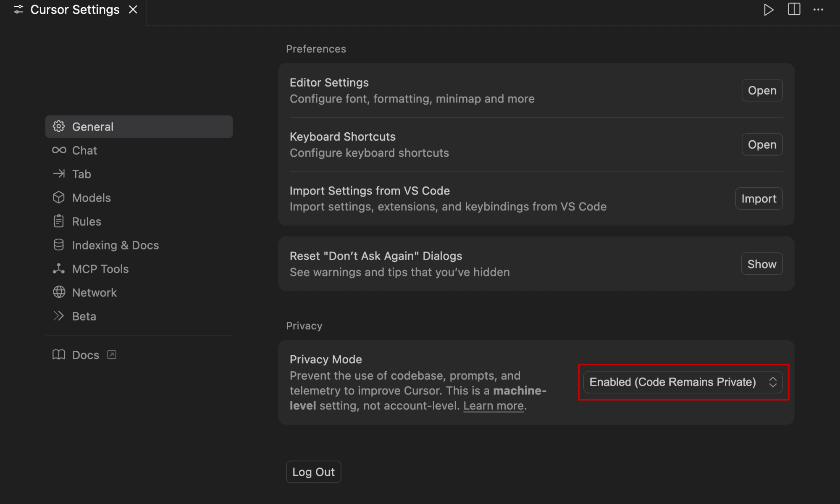This screenshot has width=840, height=504.
Task: Click the gear icon beside General
Action: tap(59, 126)
